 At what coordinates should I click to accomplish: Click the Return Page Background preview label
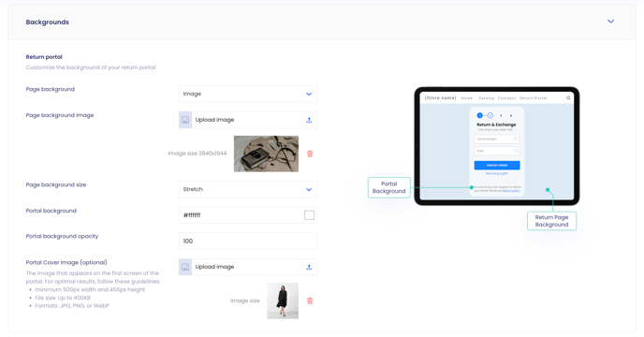[x=551, y=221]
